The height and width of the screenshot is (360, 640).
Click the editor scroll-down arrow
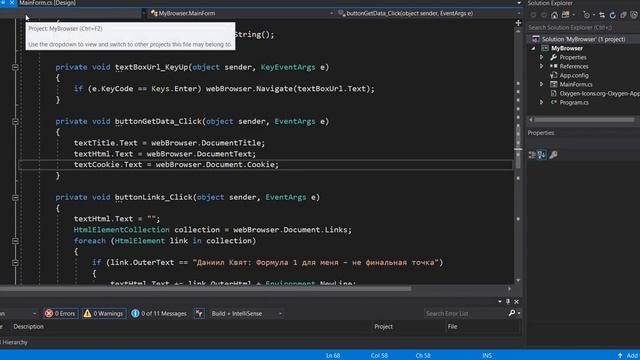pos(518,280)
